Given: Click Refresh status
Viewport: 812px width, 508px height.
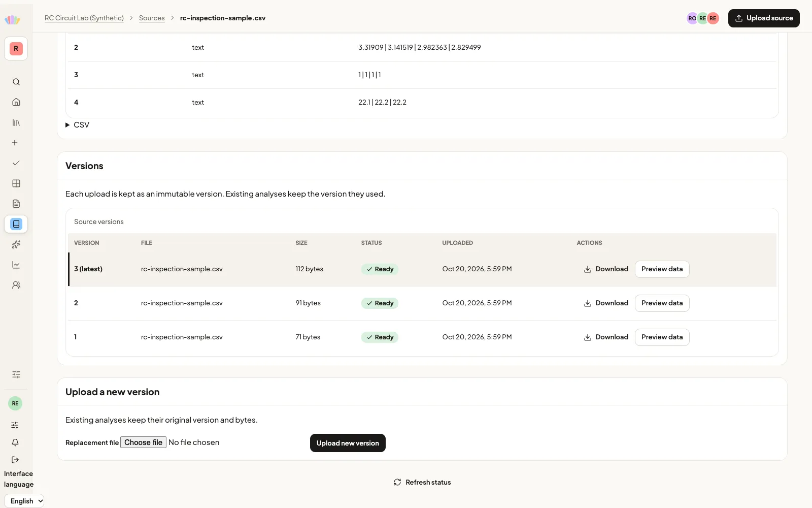Looking at the screenshot, I should click(x=422, y=482).
